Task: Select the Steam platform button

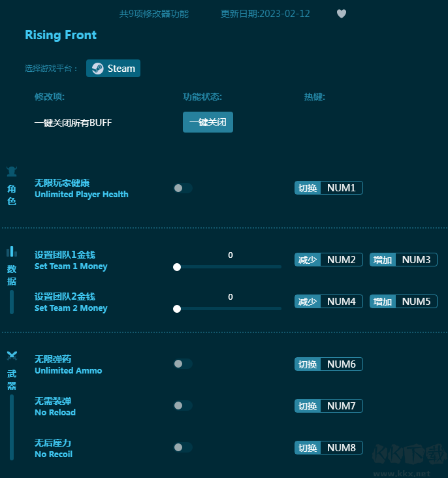Action: [113, 69]
